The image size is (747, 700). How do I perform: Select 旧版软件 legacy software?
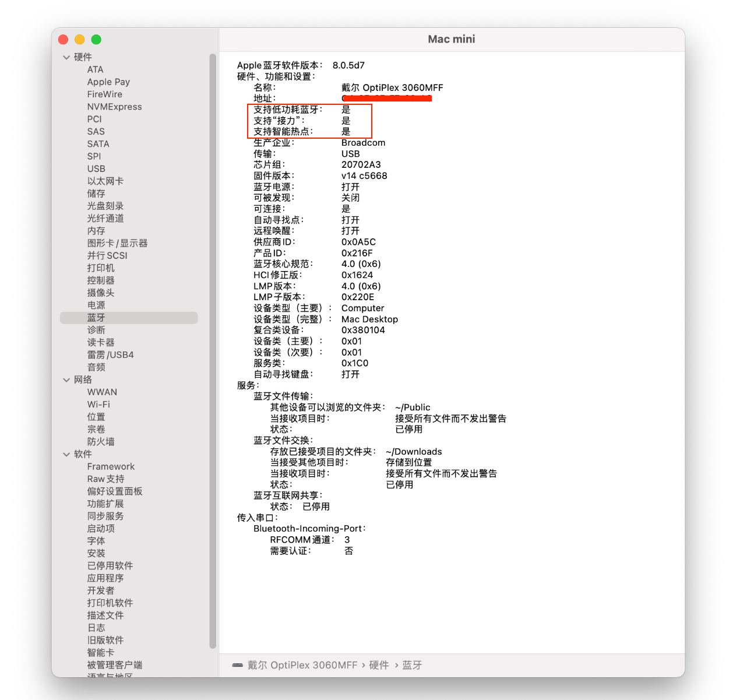point(105,640)
